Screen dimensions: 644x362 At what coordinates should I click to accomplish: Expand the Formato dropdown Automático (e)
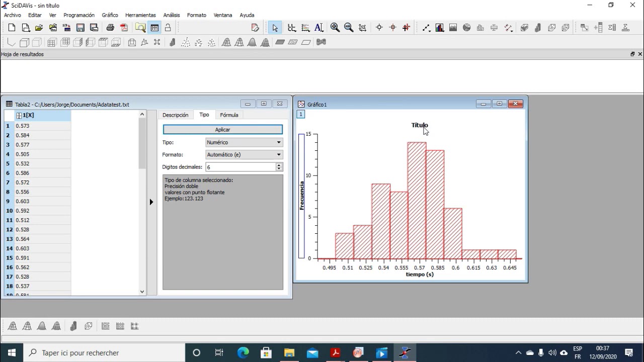(244, 155)
